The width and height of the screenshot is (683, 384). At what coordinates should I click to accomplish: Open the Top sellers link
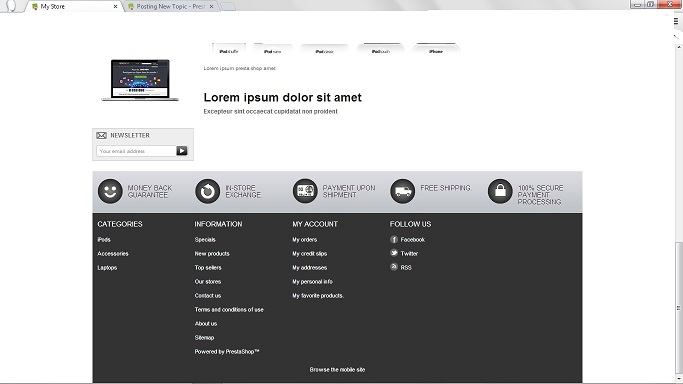[208, 267]
